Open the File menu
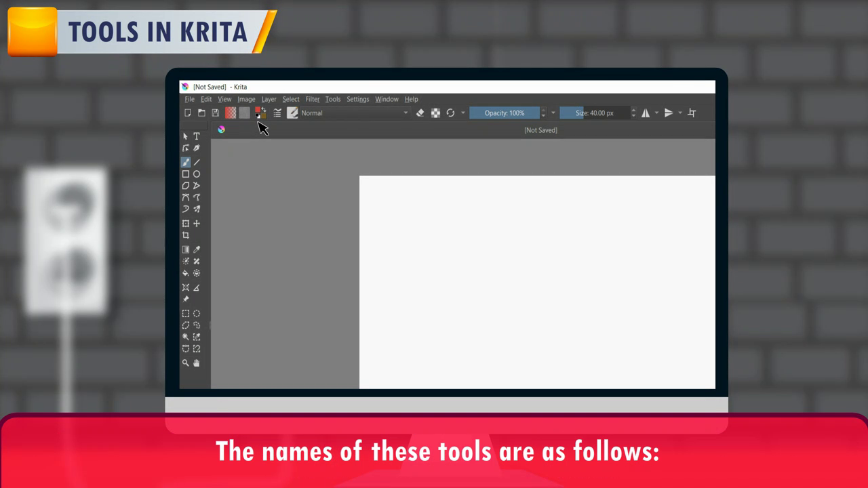 click(x=189, y=99)
